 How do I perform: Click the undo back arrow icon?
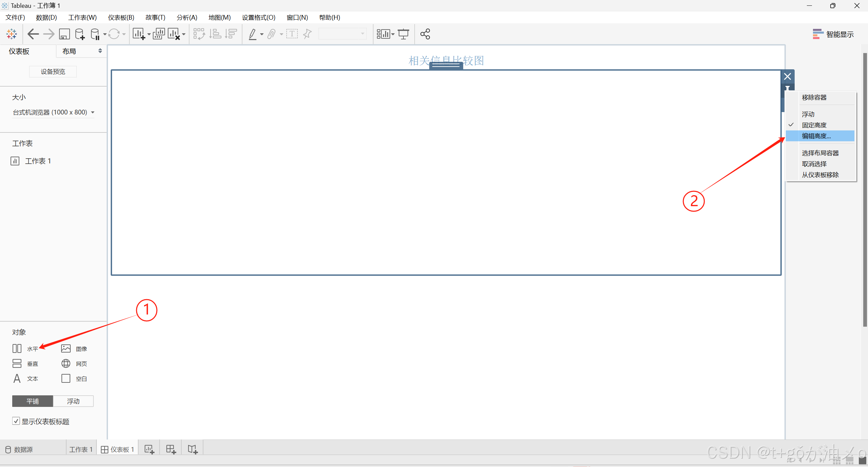click(x=33, y=34)
